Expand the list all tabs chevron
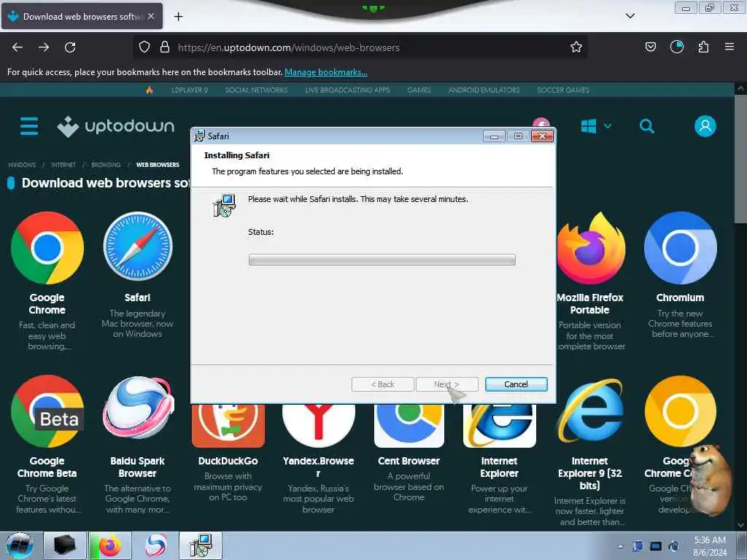The width and height of the screenshot is (747, 560). [630, 16]
